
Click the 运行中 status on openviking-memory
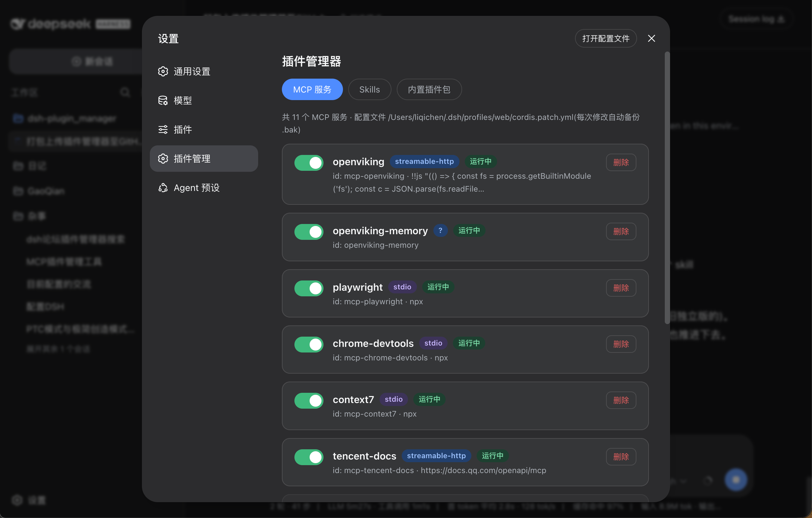coord(469,231)
